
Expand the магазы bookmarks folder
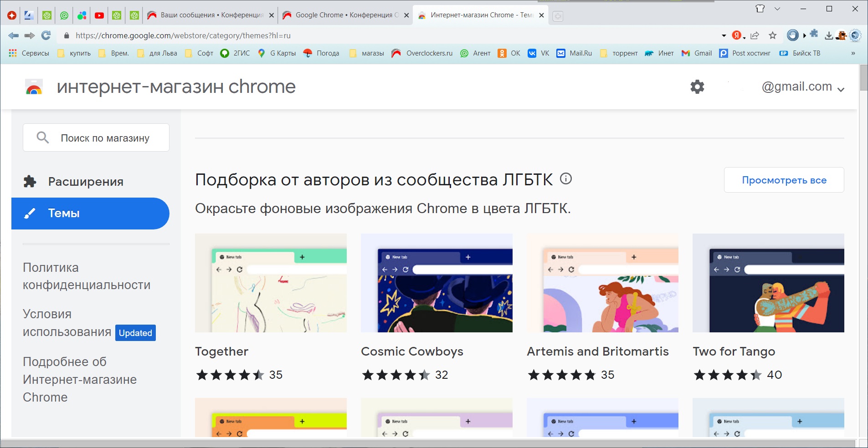[x=367, y=53]
